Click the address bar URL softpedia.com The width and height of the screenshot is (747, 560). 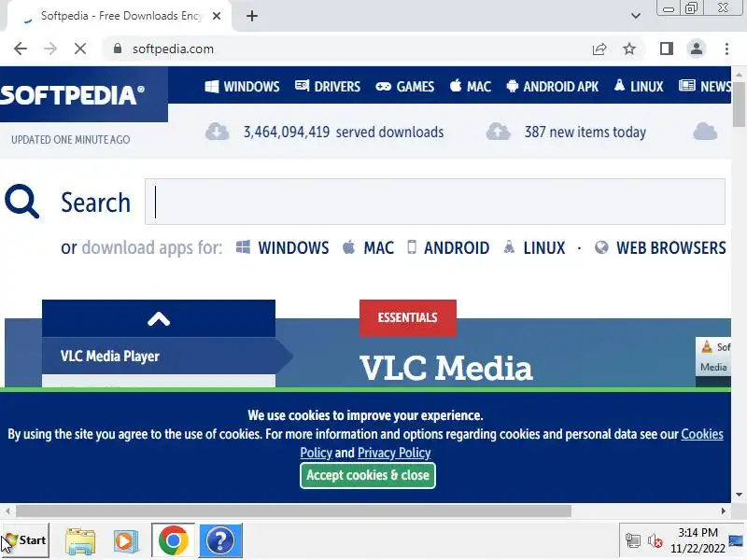pyautogui.click(x=173, y=49)
